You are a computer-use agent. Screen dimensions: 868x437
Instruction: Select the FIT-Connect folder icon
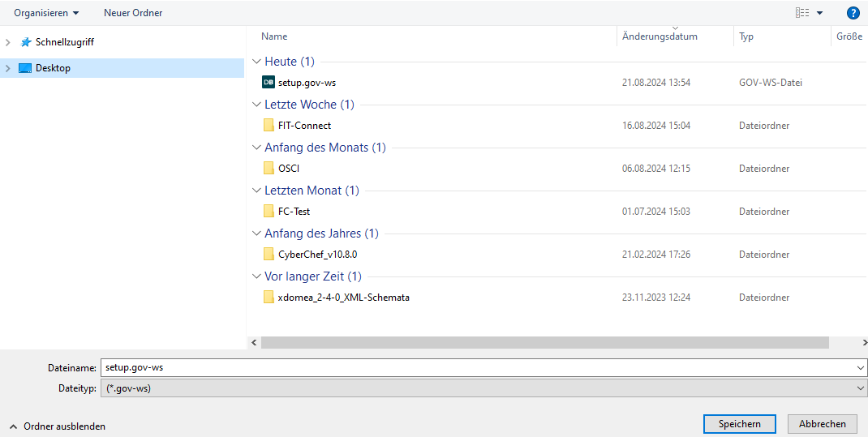[x=269, y=125]
